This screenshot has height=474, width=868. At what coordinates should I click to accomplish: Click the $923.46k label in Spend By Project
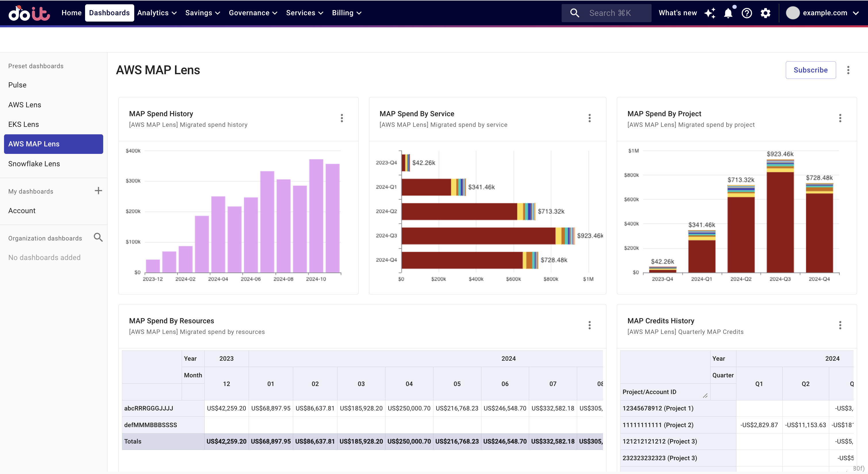(780, 154)
